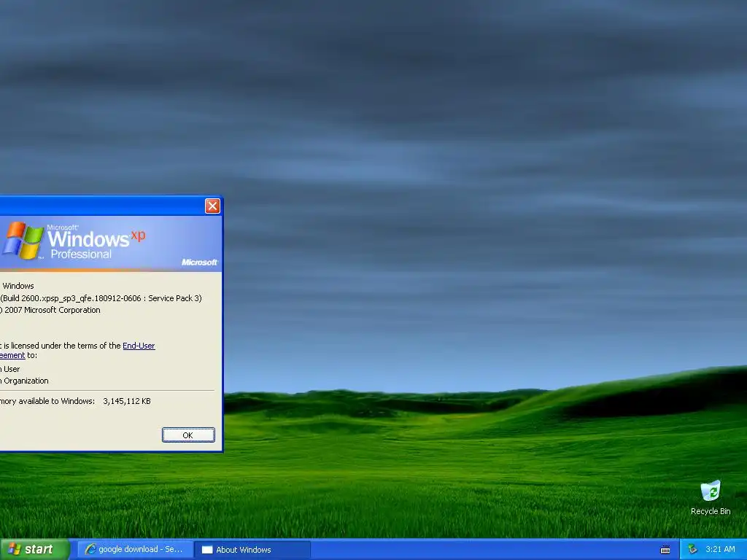Click the Build 2600 Service Pack 3 text

pyautogui.click(x=101, y=298)
